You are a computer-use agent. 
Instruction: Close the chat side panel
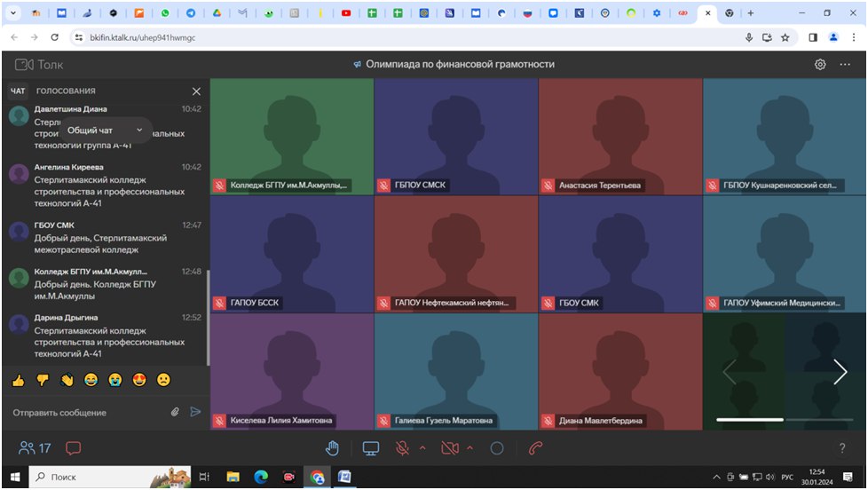pyautogui.click(x=196, y=91)
